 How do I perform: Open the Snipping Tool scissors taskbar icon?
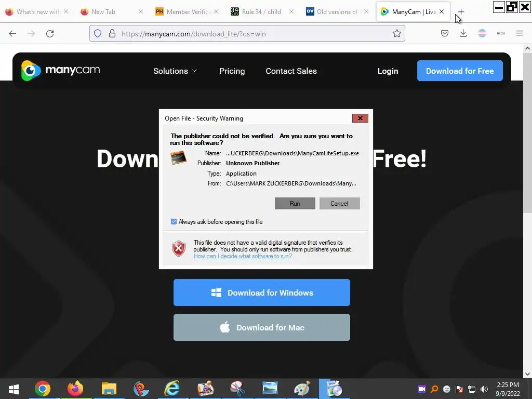(x=237, y=389)
